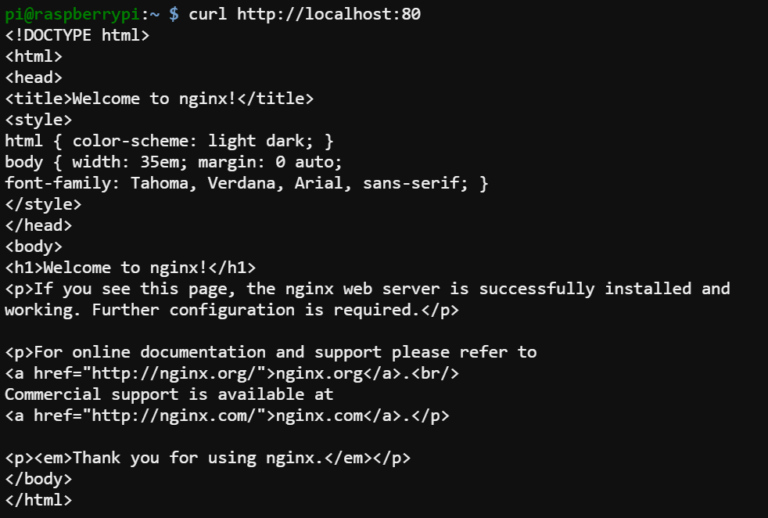Click the opening <body> tag line
The image size is (768, 518).
coord(33,246)
